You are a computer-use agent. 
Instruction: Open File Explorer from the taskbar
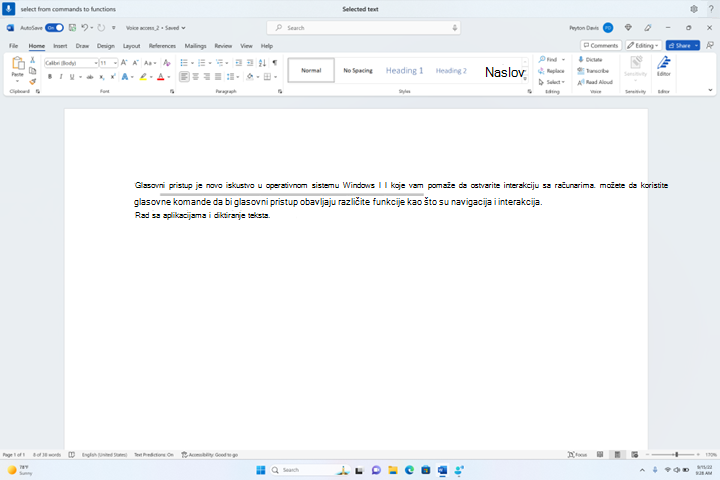[393, 470]
